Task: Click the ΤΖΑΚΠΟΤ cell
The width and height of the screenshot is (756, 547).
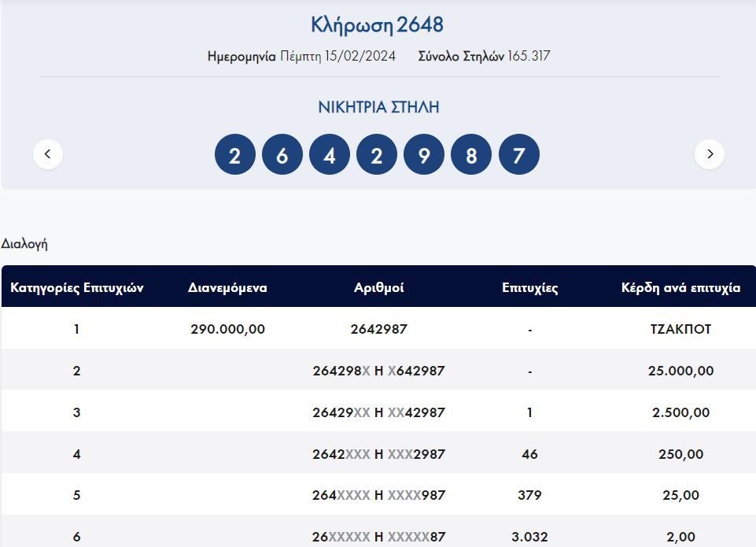Action: point(680,330)
